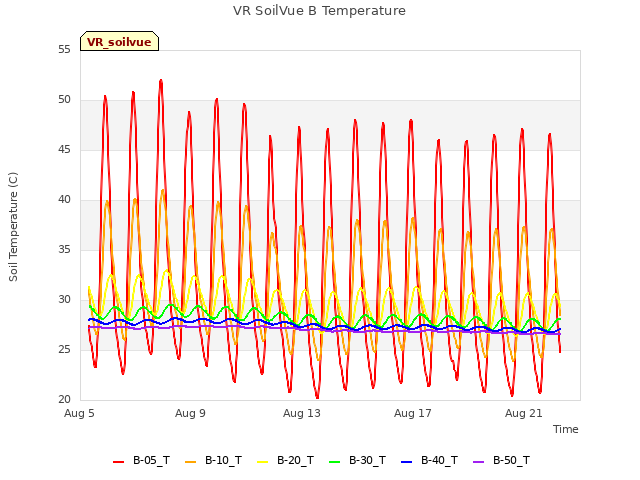Click the 50 y-axis tick label
The height and width of the screenshot is (480, 640).
pyautogui.click(x=64, y=100)
